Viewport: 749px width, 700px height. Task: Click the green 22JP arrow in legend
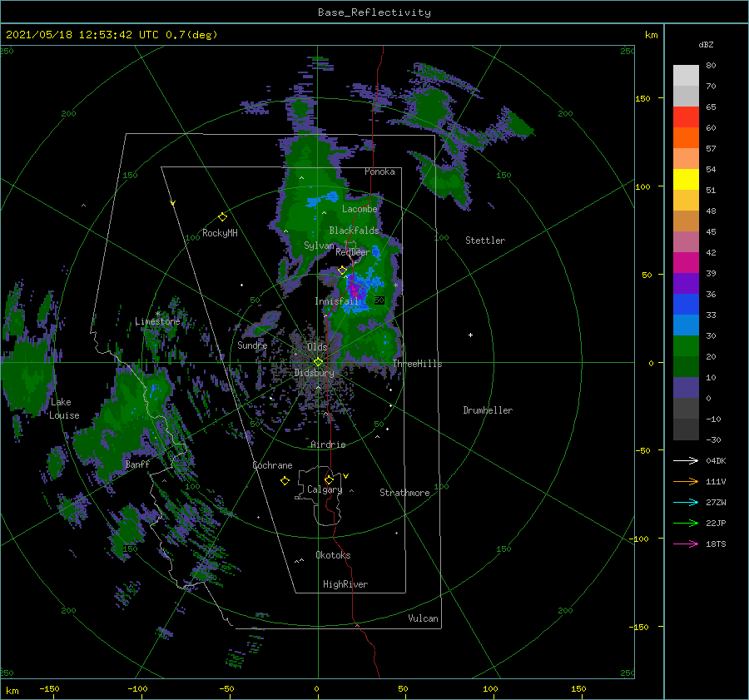pyautogui.click(x=686, y=524)
